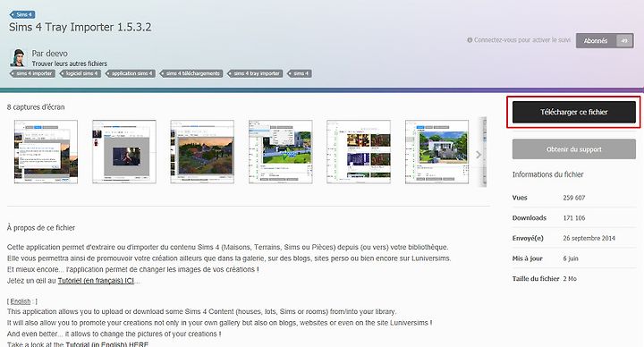Open the sixth white house thumbnail

point(436,151)
